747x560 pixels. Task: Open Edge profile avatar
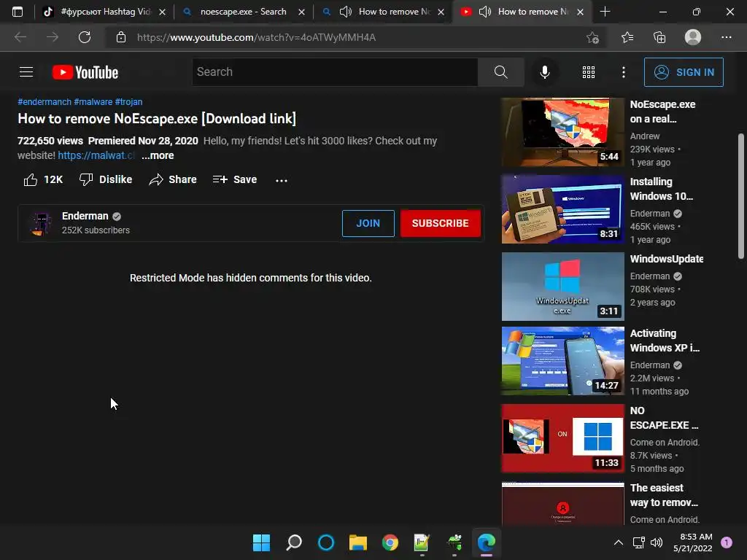click(693, 37)
